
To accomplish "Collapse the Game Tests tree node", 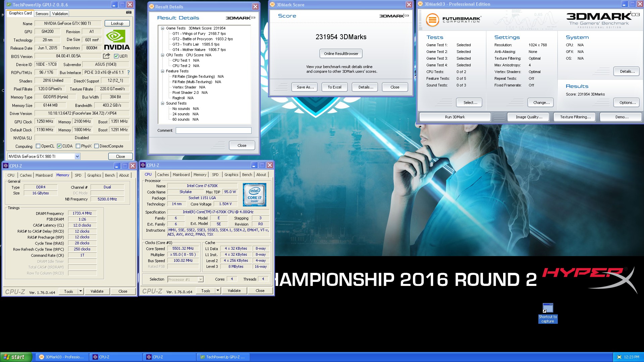I will click(x=163, y=28).
